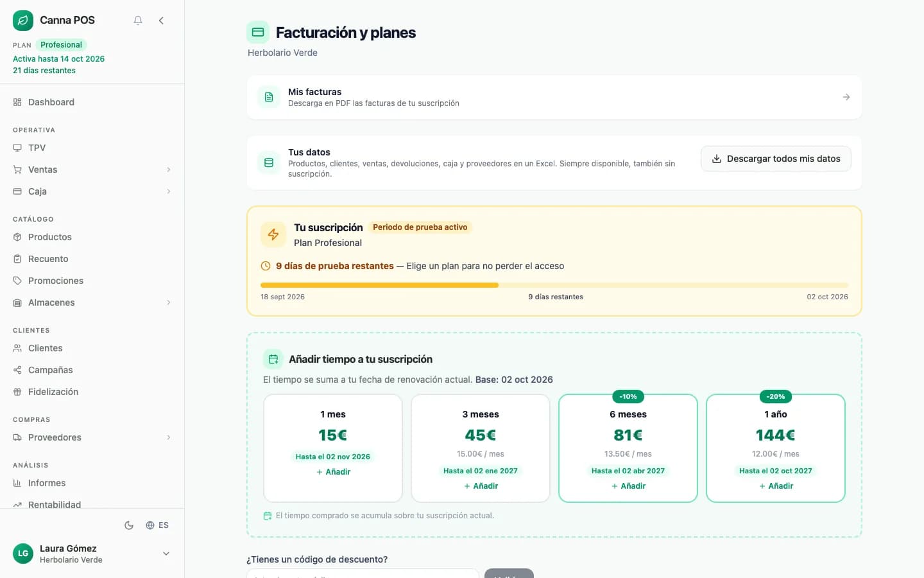
Task: Click the Tu suscripción lightning icon
Action: pyautogui.click(x=273, y=234)
